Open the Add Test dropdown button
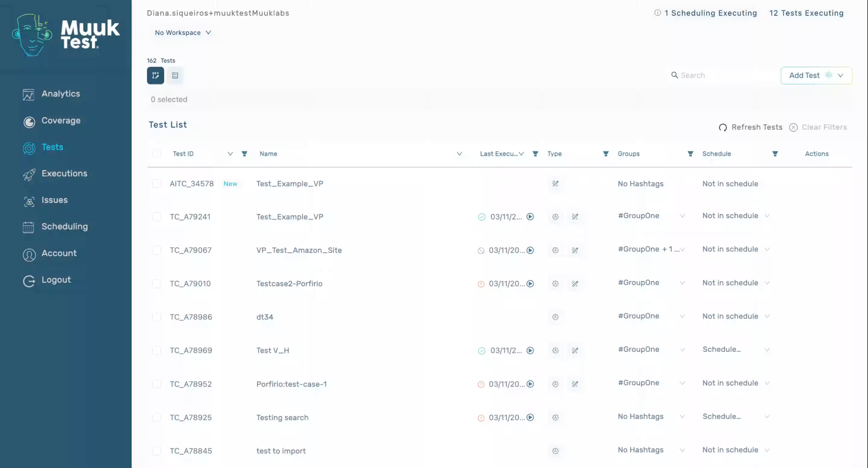 [x=816, y=75]
